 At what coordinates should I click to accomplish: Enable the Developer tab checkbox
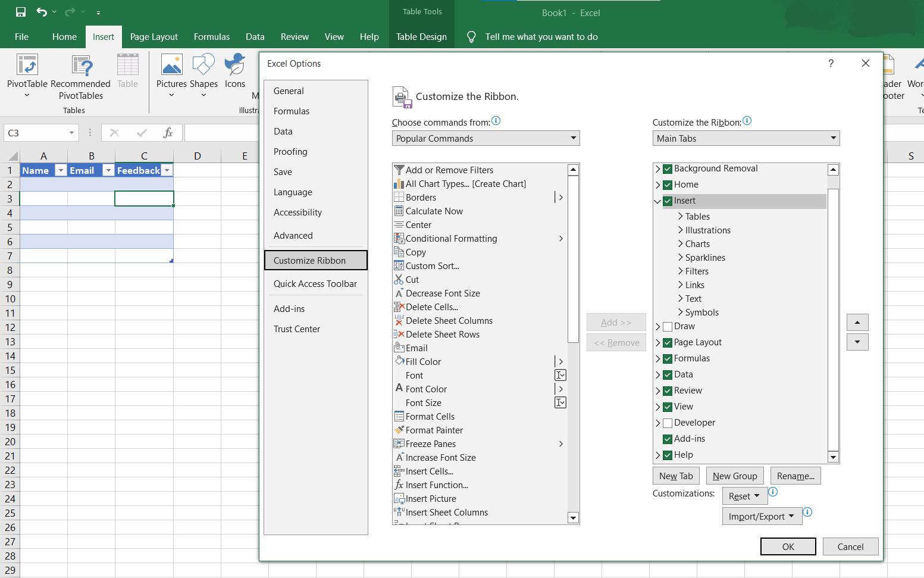(668, 423)
